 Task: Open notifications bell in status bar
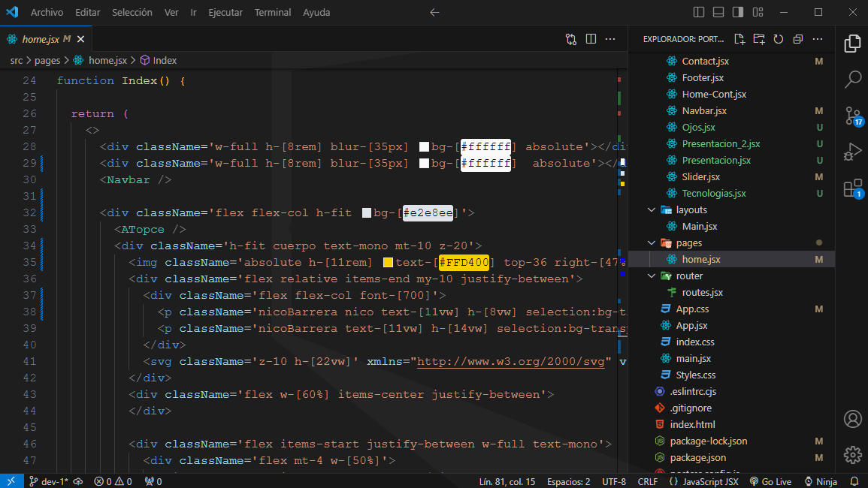tap(854, 481)
